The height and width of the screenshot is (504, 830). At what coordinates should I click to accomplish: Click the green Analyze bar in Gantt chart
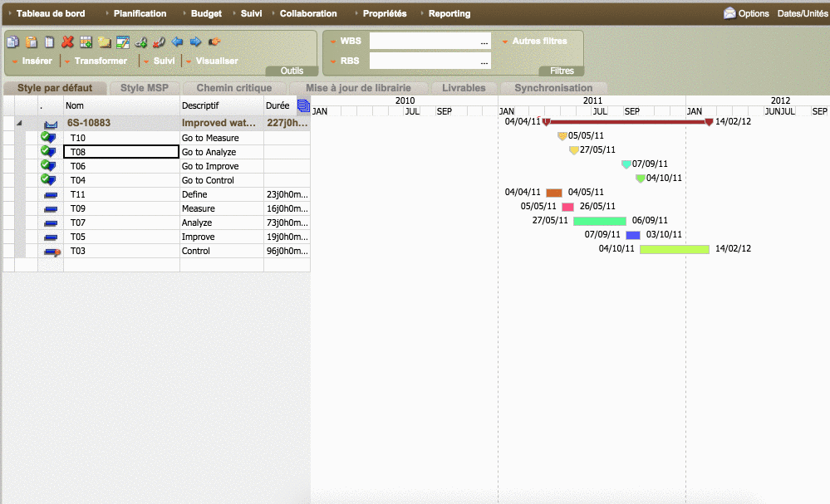(x=600, y=221)
